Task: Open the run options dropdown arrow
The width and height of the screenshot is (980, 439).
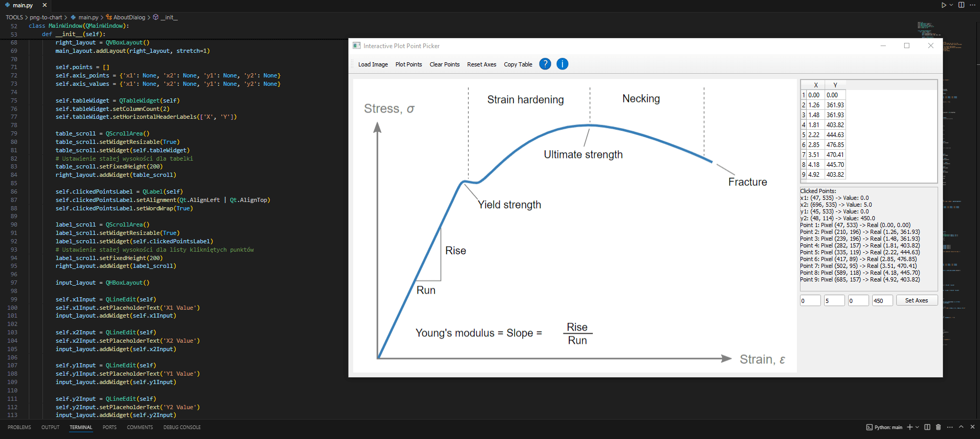Action: (x=951, y=5)
